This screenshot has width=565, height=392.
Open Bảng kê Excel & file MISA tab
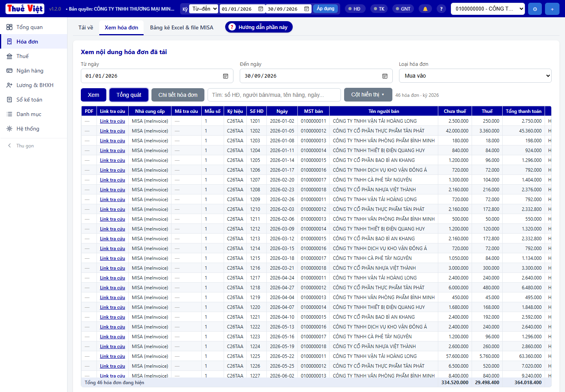tap(182, 27)
